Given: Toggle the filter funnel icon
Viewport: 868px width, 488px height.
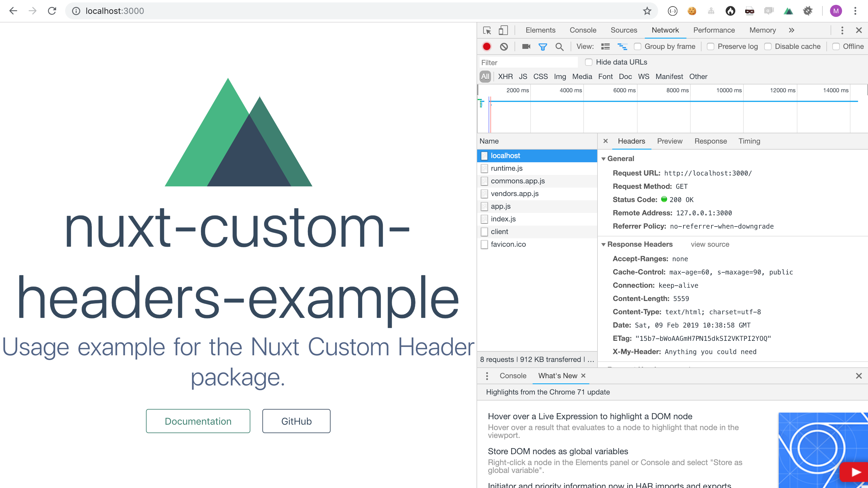Looking at the screenshot, I should (543, 46).
